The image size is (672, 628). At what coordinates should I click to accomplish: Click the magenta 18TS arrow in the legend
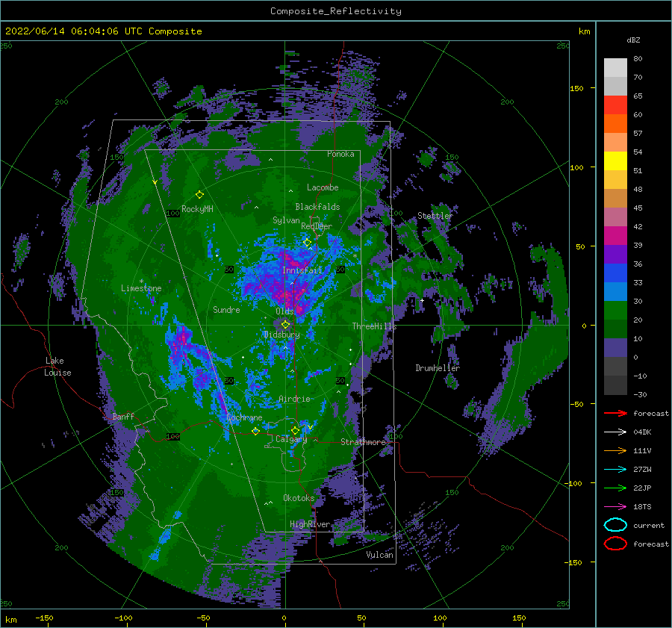coord(616,506)
